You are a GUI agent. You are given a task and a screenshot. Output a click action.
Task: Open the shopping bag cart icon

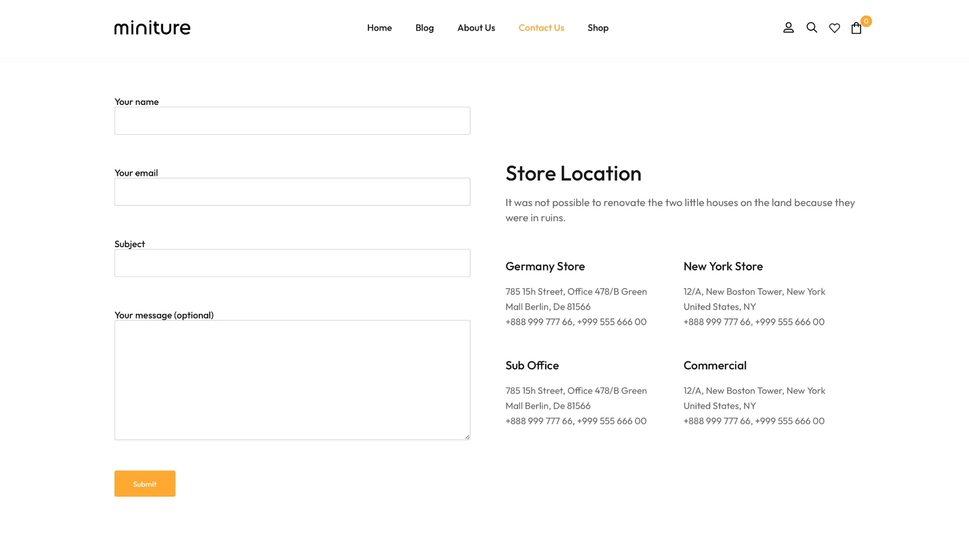point(856,28)
